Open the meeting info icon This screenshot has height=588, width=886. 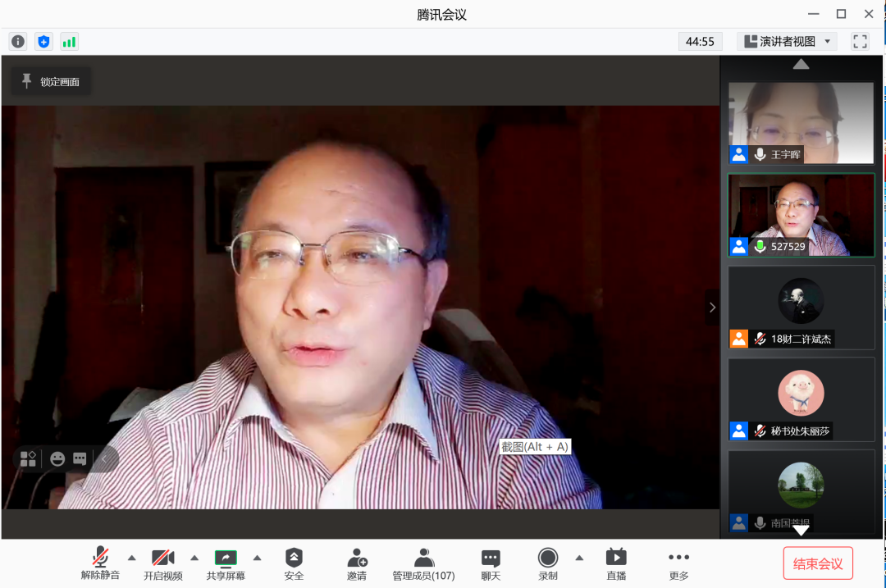point(18,41)
